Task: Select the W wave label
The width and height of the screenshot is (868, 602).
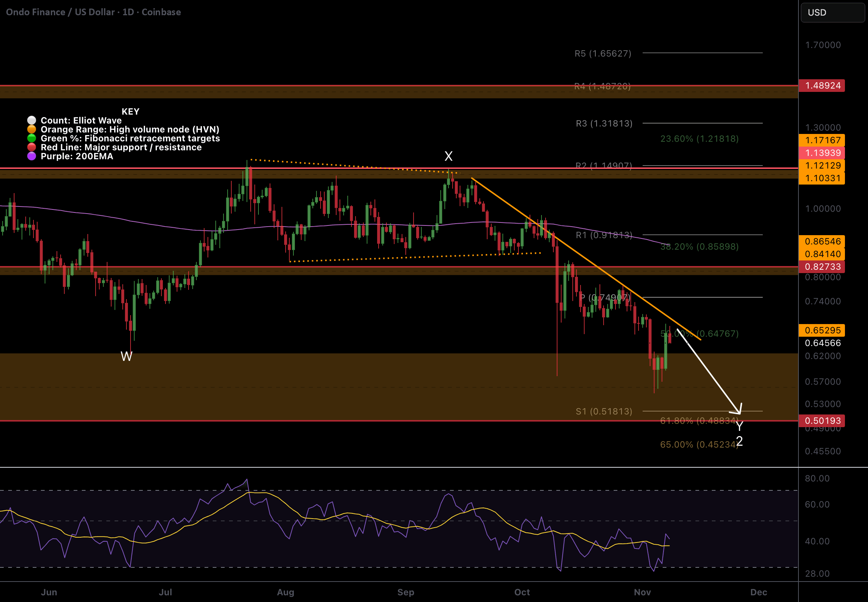Action: (126, 356)
